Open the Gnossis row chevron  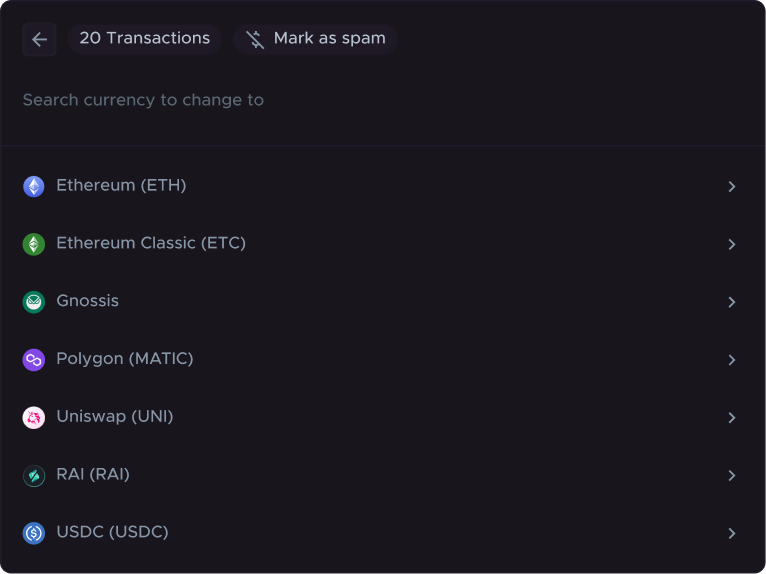coord(732,302)
